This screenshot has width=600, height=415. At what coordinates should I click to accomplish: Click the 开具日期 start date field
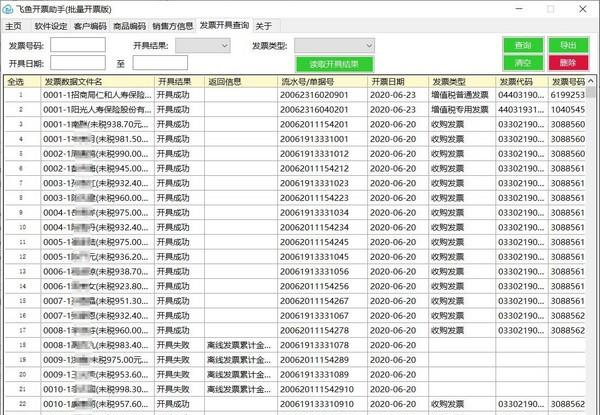pos(78,63)
